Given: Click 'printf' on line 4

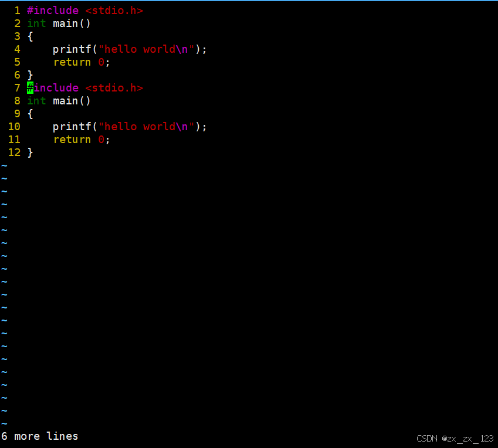Looking at the screenshot, I should tap(72, 49).
